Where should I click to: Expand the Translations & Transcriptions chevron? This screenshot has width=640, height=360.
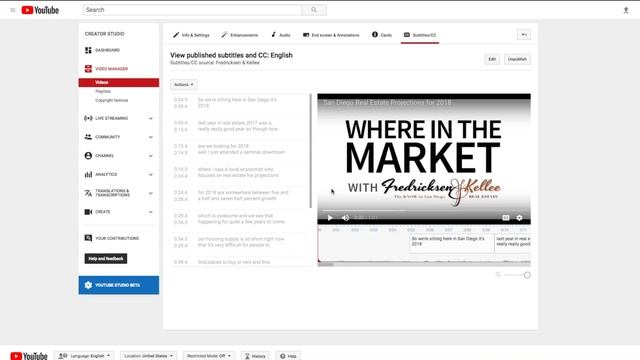click(151, 193)
